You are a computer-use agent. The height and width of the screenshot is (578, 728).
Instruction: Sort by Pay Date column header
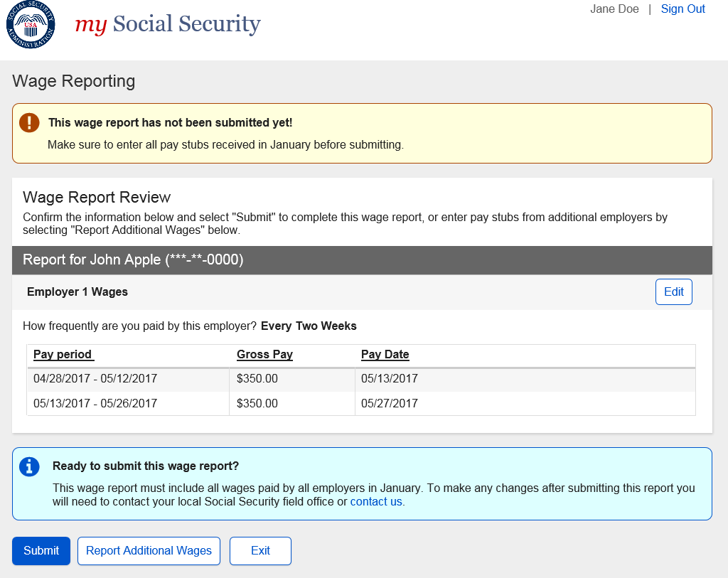[385, 355]
